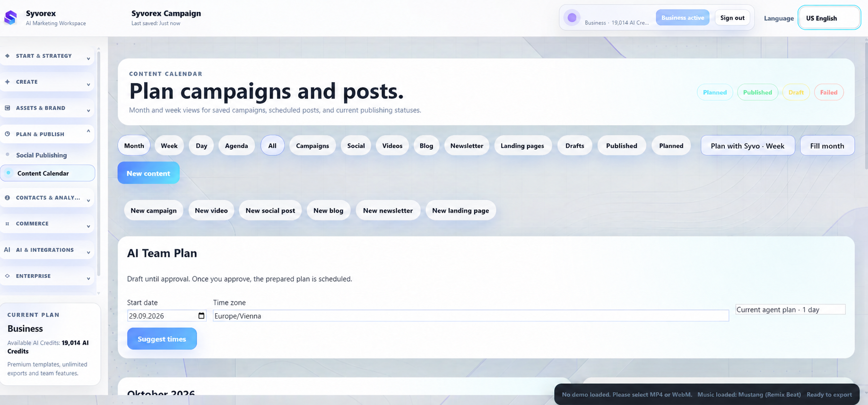Click the AI & Integrations section icon
Screen dimensions: 868x405
7,250
